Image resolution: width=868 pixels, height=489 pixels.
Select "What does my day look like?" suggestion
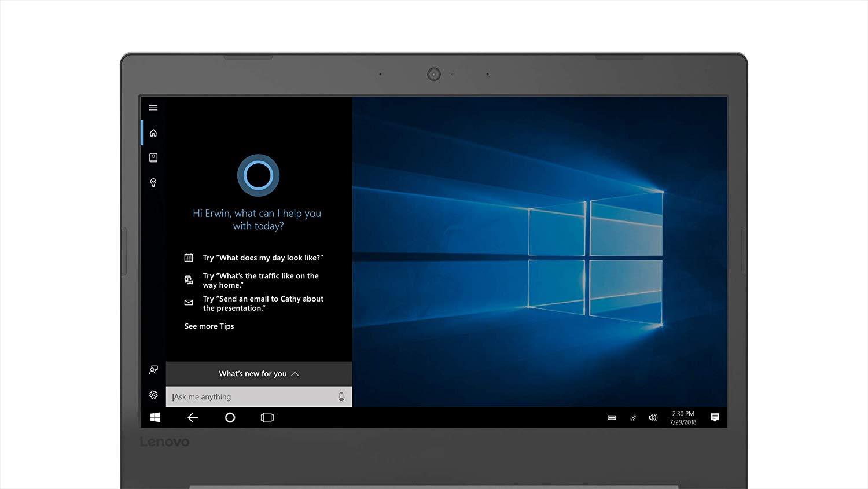(263, 258)
